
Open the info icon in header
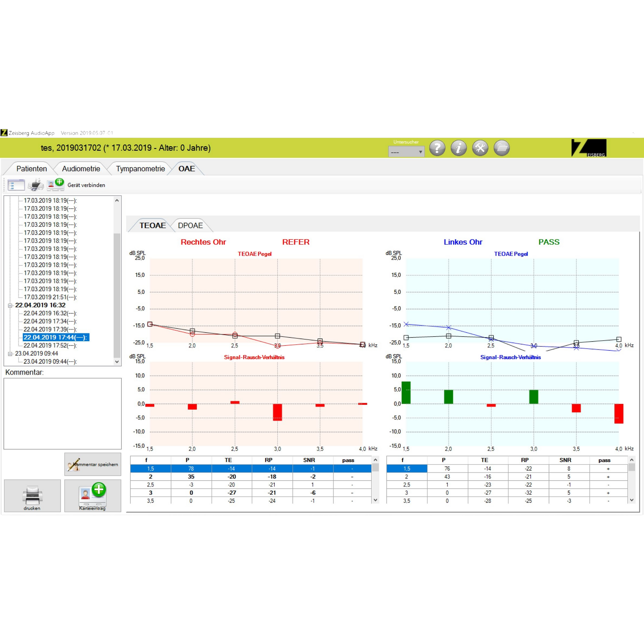tap(459, 148)
